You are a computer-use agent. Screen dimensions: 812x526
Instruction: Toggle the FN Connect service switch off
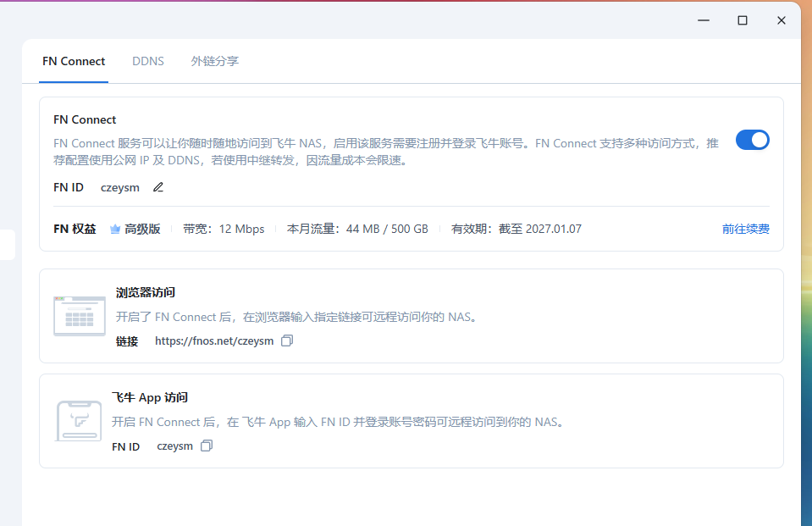pyautogui.click(x=752, y=140)
